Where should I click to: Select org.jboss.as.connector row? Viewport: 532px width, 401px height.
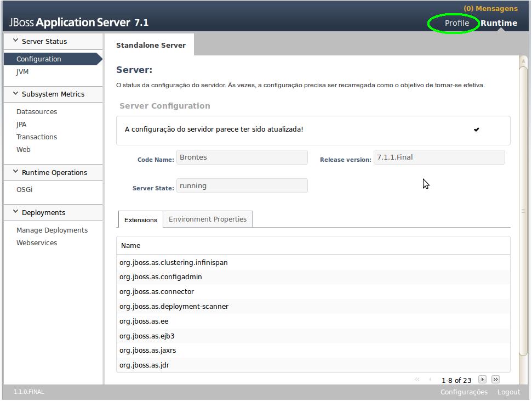313,292
